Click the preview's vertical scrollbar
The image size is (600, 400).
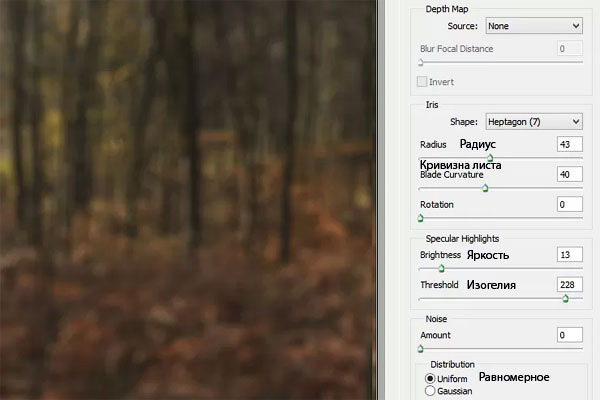click(x=380, y=200)
